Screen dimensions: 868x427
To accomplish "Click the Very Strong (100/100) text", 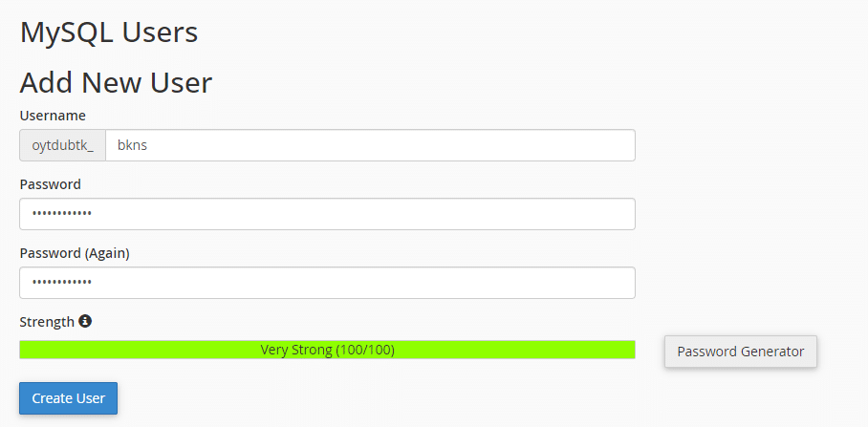I will 327,350.
